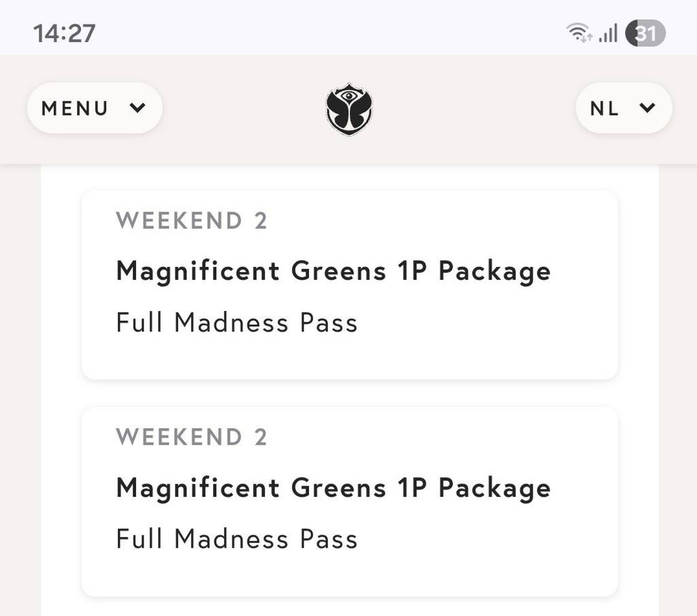
Task: Tap Full Madness Pass on the top card
Action: coord(237,322)
